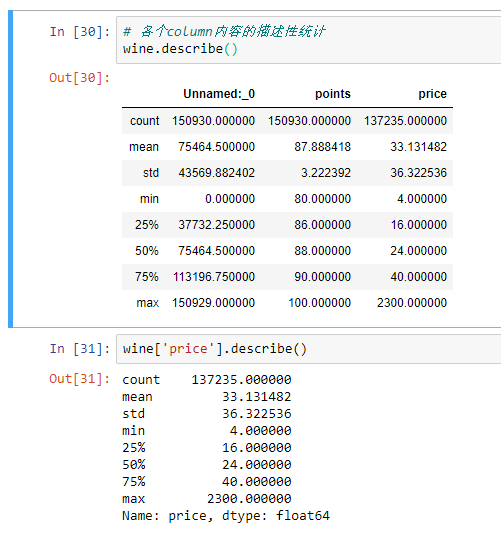Click the Out[31] min output line
This screenshot has width=501, height=537.
click(x=207, y=430)
